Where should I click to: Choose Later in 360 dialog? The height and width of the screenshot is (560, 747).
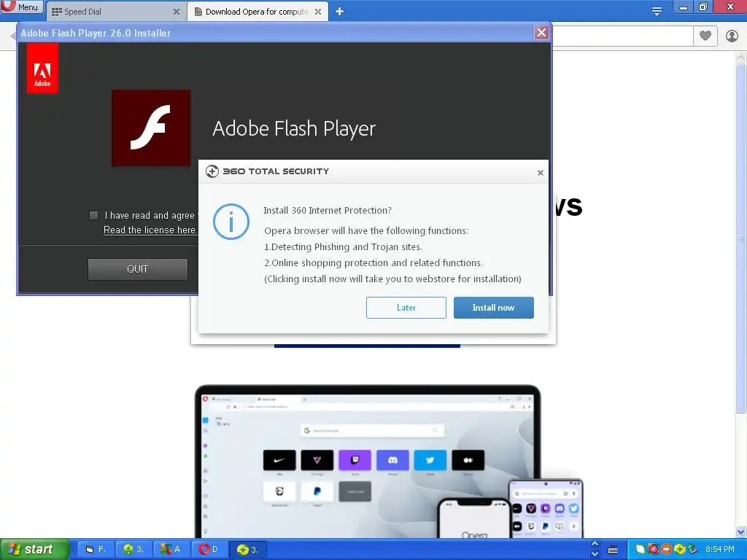(406, 308)
